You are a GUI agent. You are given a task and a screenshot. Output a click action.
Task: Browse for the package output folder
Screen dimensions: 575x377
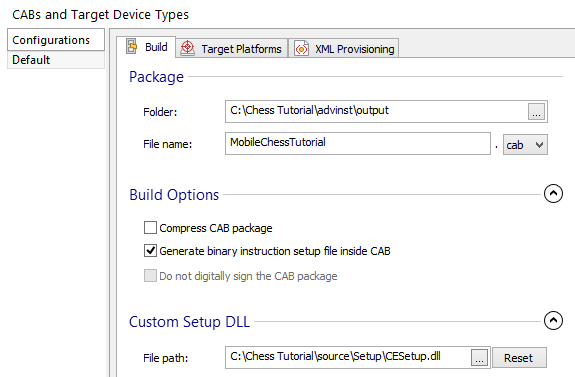pyautogui.click(x=536, y=111)
